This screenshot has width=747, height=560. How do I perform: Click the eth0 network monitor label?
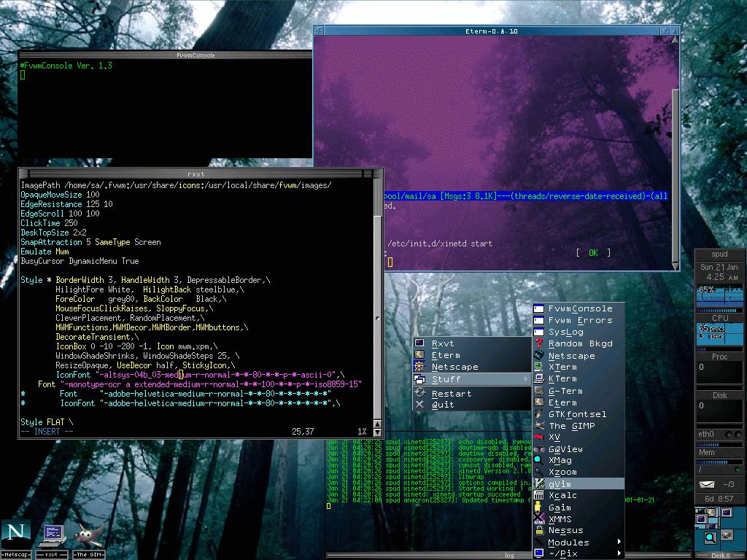point(706,434)
